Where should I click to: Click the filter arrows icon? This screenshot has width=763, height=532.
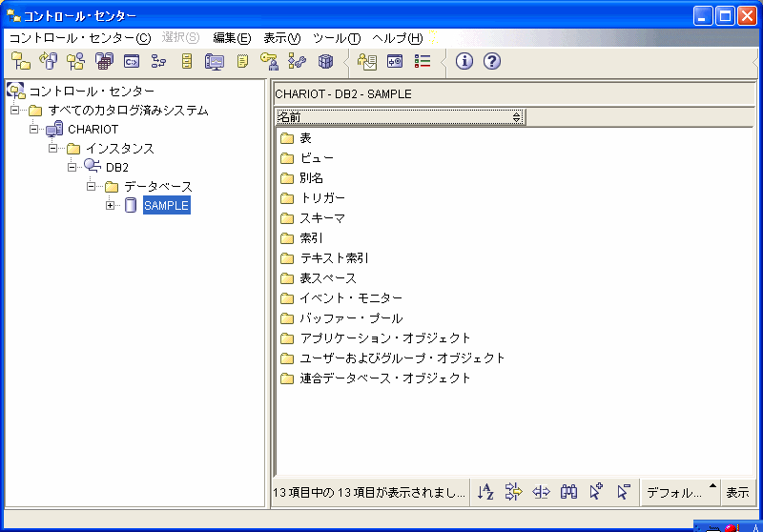click(513, 492)
